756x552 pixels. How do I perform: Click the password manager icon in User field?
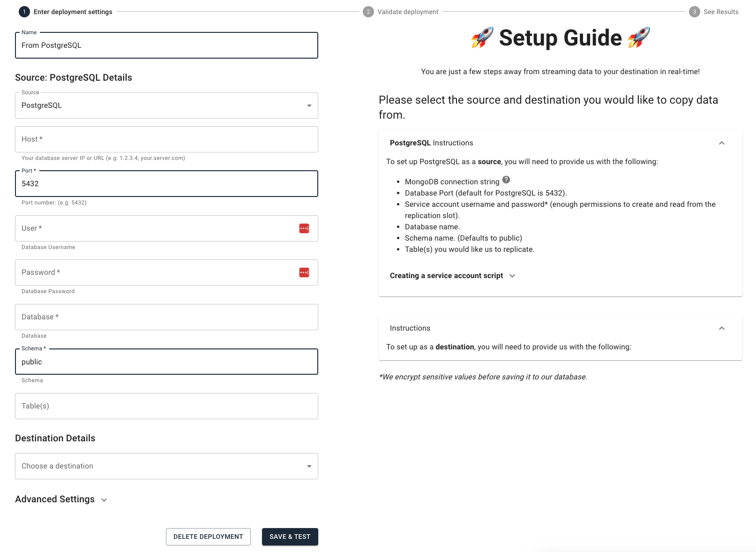tap(304, 228)
